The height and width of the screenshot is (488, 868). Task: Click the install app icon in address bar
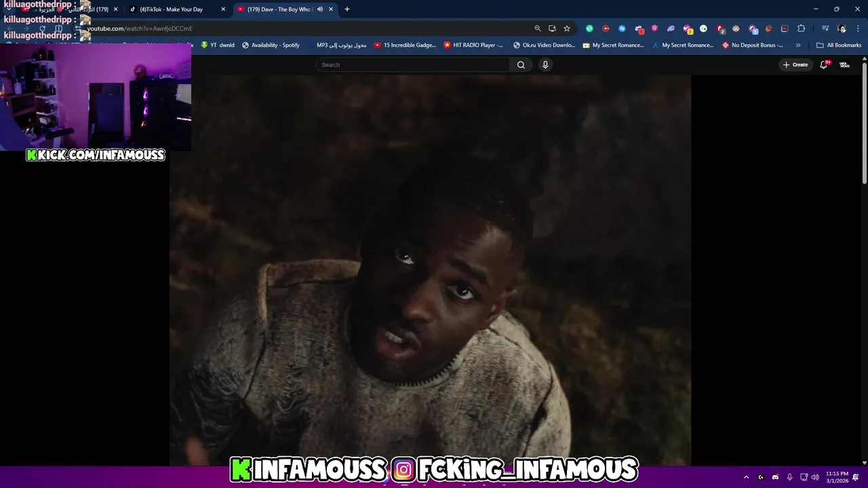(x=552, y=28)
